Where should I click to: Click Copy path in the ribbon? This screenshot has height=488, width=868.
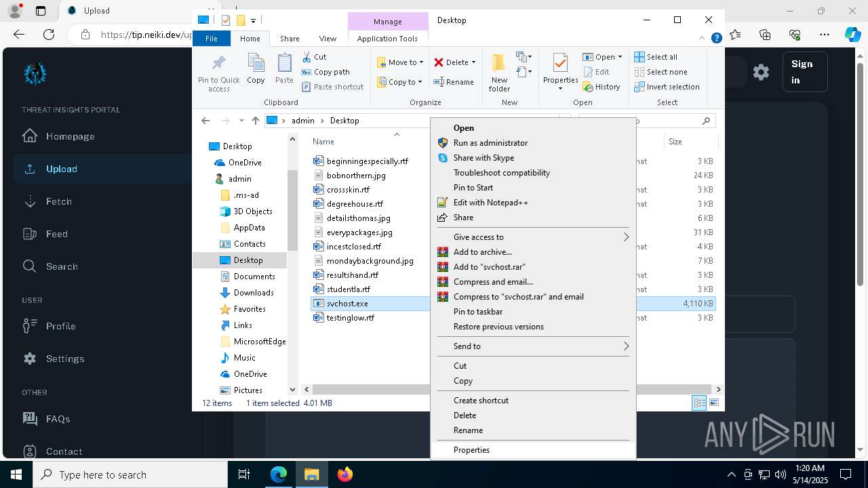click(325, 72)
